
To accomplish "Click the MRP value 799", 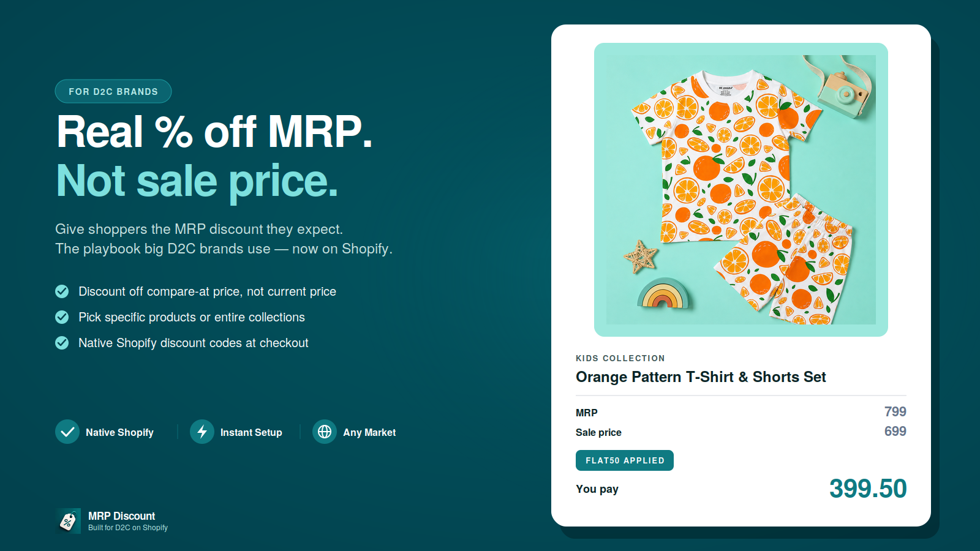I will tap(895, 411).
